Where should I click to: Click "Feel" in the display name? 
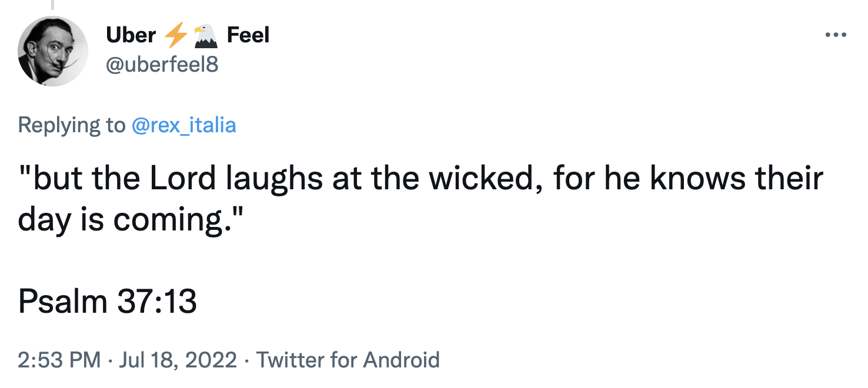(x=248, y=36)
